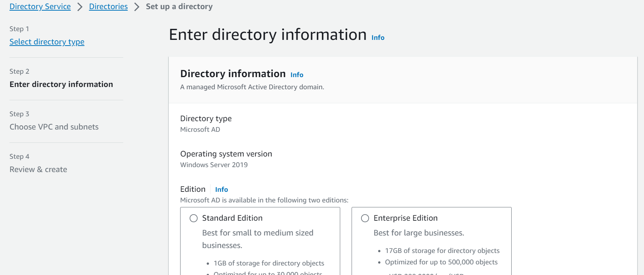This screenshot has height=275, width=644.
Task: Open the Directory Service breadcrumb link
Action: pos(40,6)
